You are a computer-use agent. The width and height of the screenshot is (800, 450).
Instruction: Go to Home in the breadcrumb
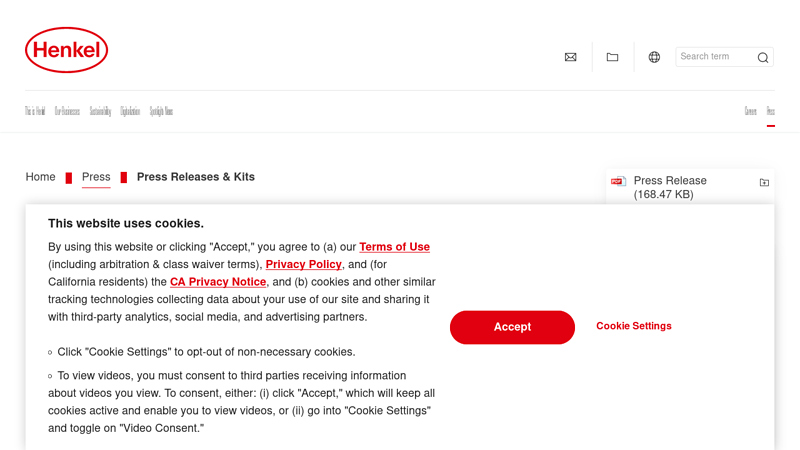click(41, 177)
